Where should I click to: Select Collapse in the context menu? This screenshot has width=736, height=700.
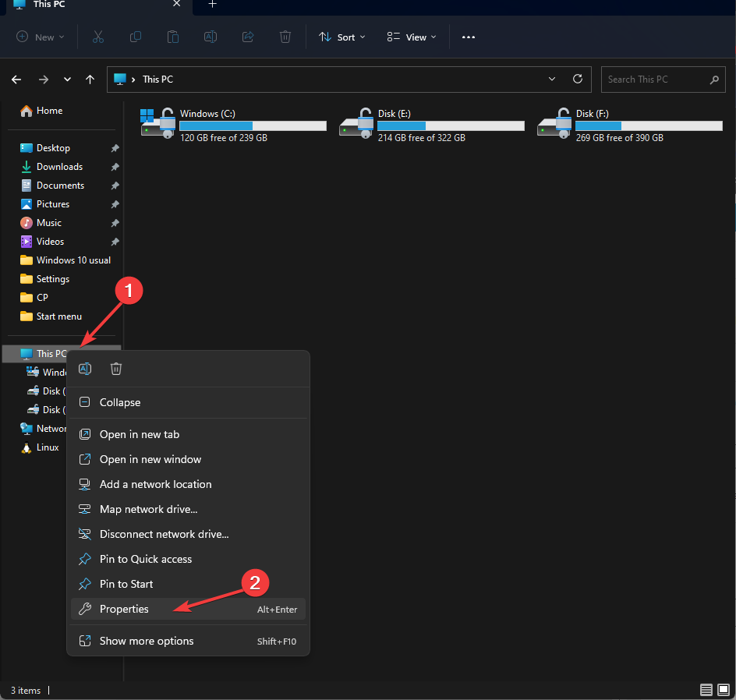[188, 402]
